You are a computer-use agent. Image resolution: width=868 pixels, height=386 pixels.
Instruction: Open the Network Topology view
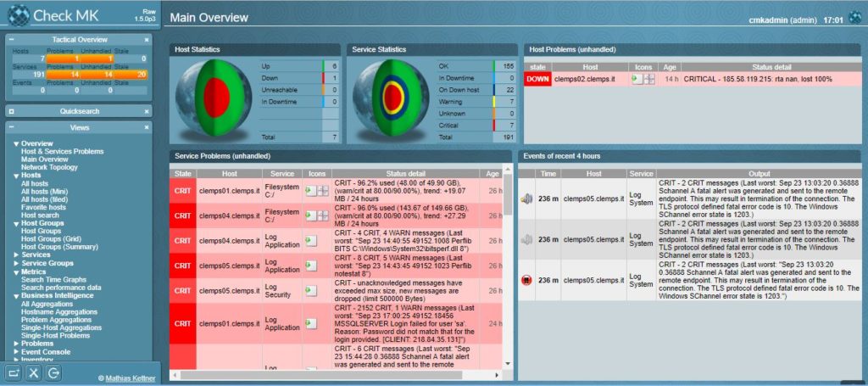pos(49,167)
